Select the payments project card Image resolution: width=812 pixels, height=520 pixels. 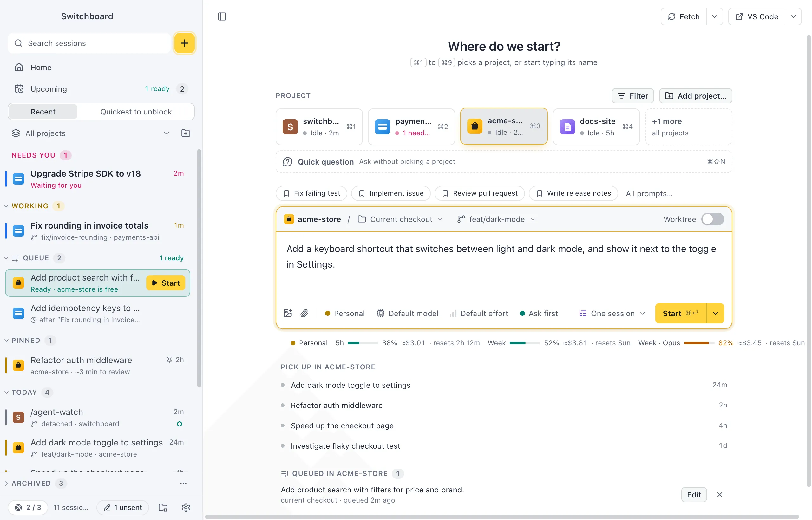(411, 127)
